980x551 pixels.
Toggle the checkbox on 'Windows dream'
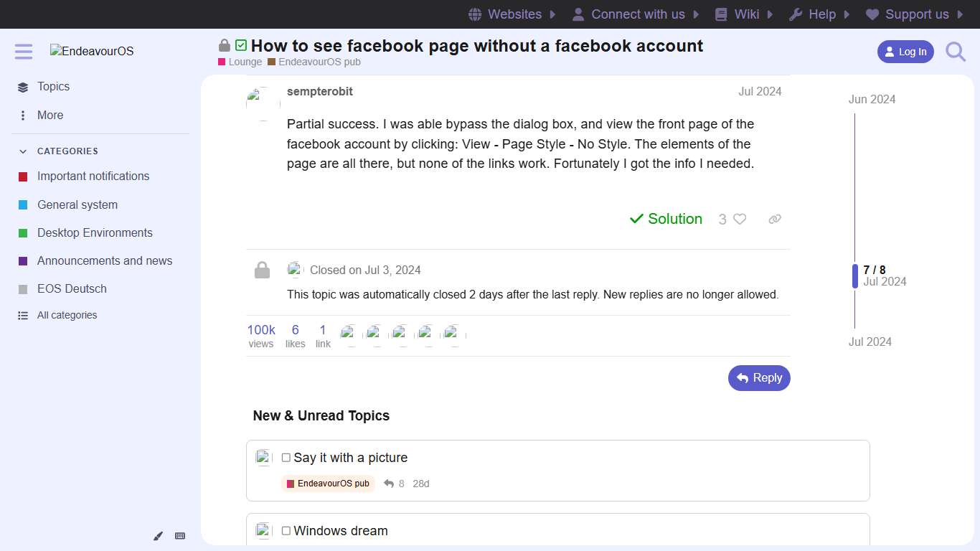point(286,530)
